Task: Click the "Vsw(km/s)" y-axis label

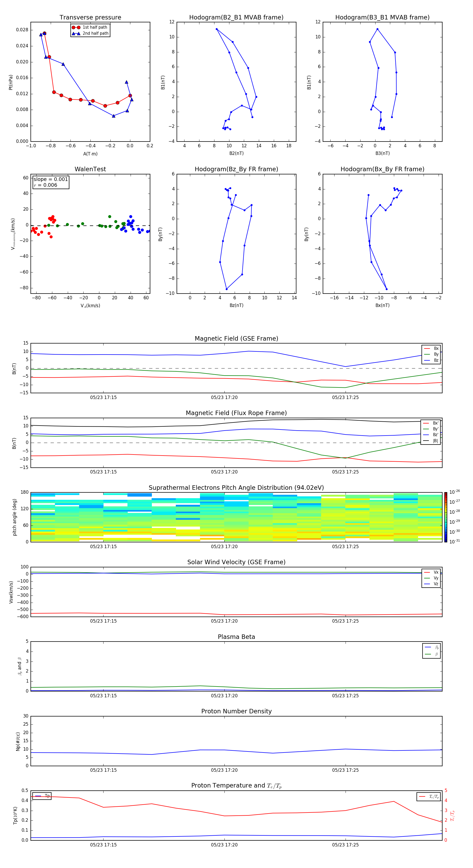Action: click(11, 592)
